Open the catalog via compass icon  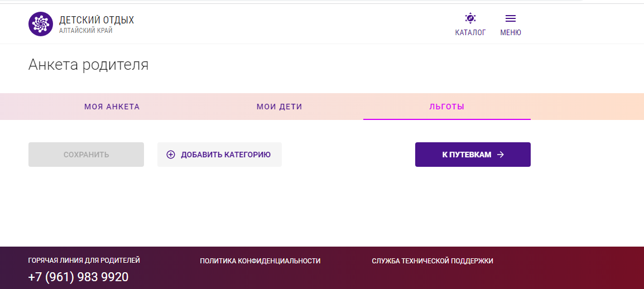(x=470, y=18)
